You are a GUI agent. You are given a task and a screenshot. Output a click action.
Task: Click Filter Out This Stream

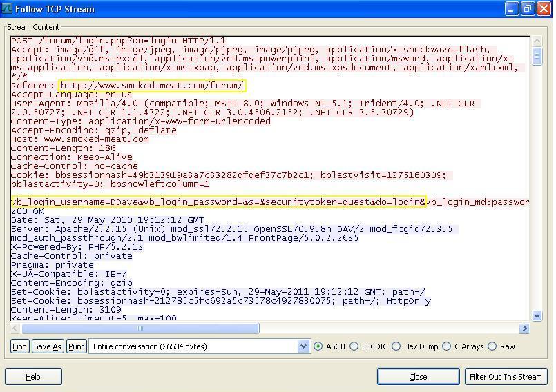click(506, 377)
